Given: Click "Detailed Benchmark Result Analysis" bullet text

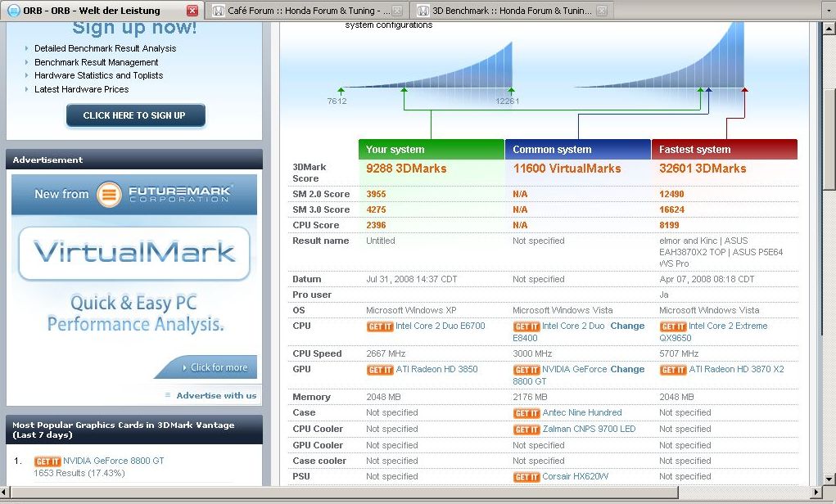Looking at the screenshot, I should pos(105,48).
